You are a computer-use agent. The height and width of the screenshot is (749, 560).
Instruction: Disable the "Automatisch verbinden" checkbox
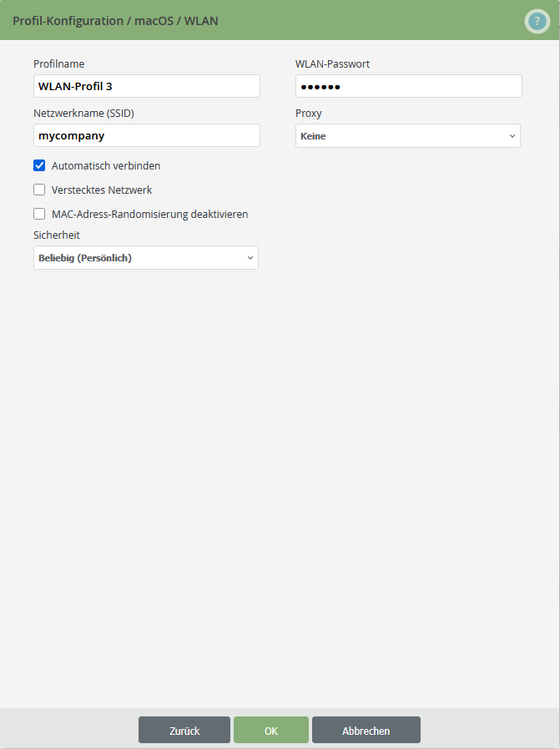pyautogui.click(x=39, y=165)
